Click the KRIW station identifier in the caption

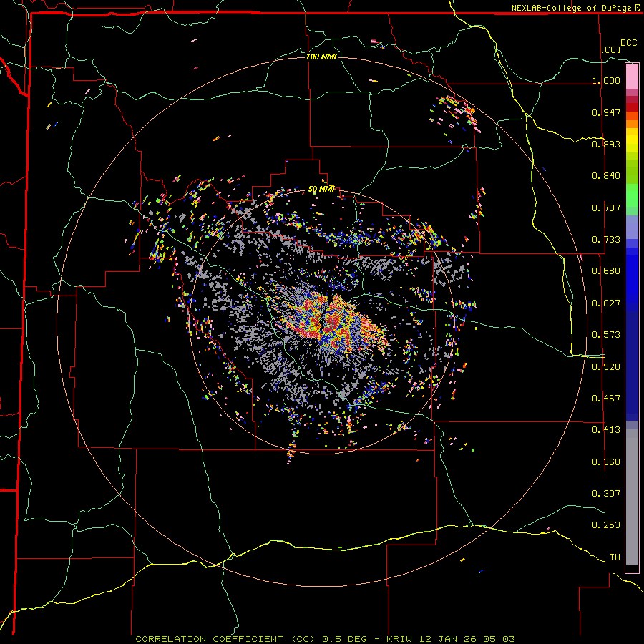click(401, 639)
